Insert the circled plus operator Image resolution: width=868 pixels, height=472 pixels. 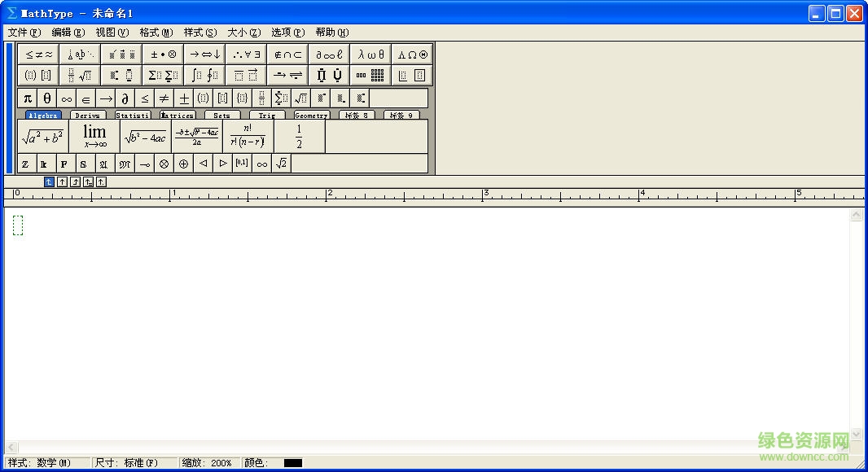184,164
